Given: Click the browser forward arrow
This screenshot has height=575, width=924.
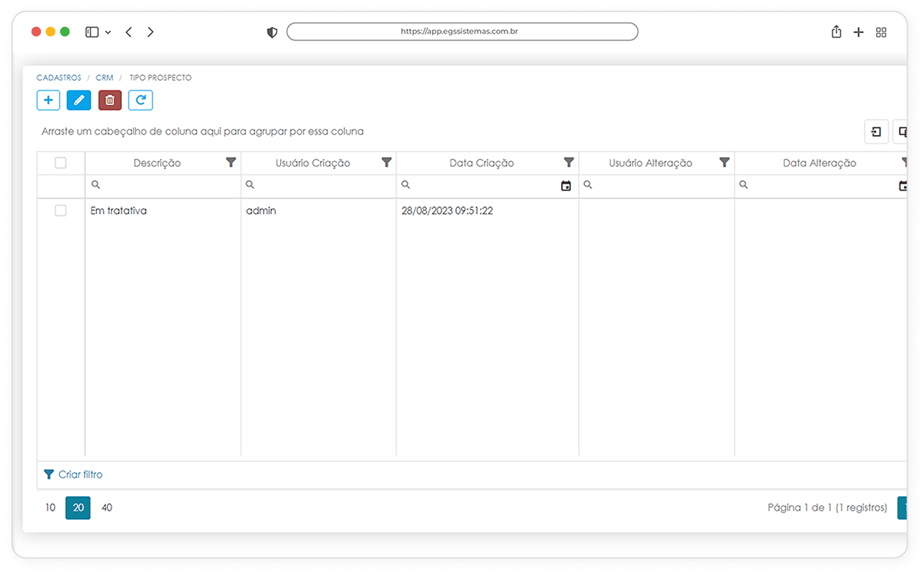Looking at the screenshot, I should pyautogui.click(x=151, y=32).
